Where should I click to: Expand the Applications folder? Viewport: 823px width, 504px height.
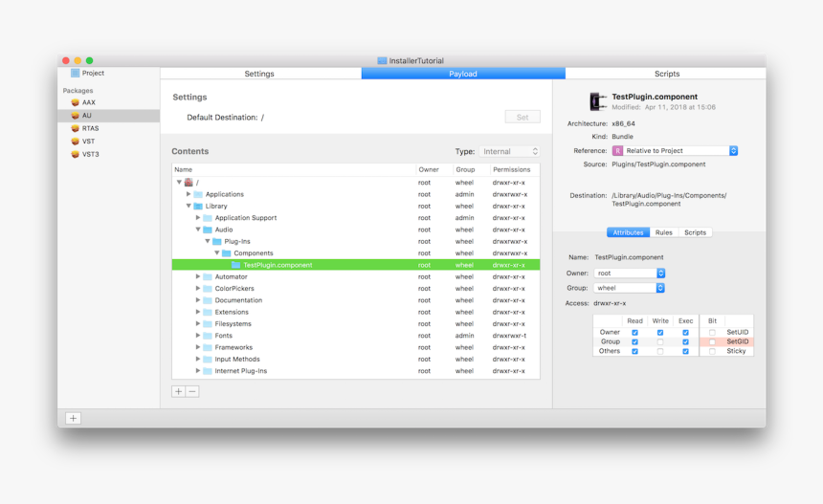click(189, 194)
